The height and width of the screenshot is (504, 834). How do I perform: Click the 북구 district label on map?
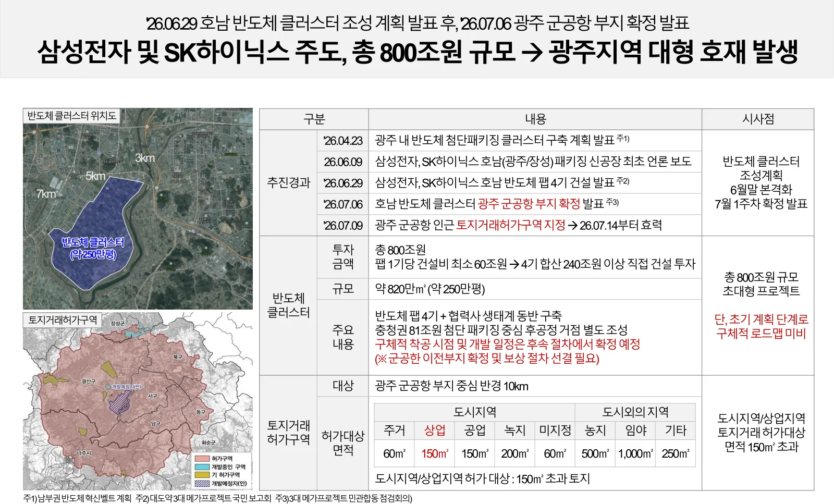pos(178,357)
